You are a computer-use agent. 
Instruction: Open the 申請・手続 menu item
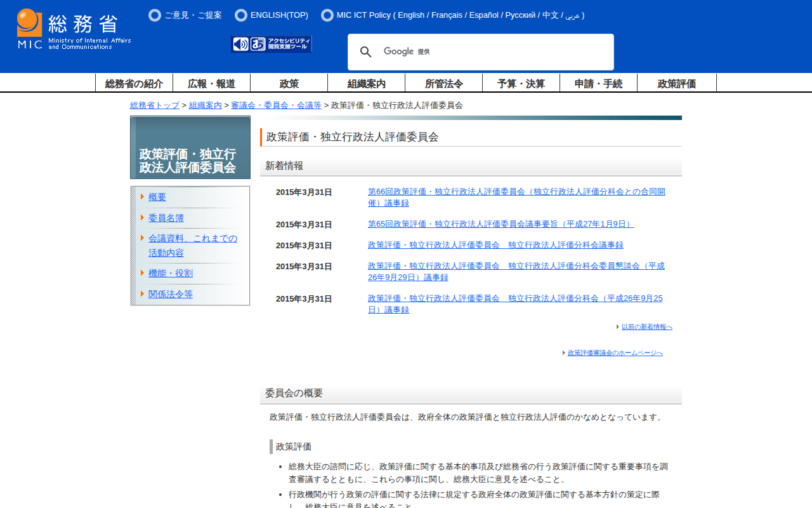tap(598, 83)
